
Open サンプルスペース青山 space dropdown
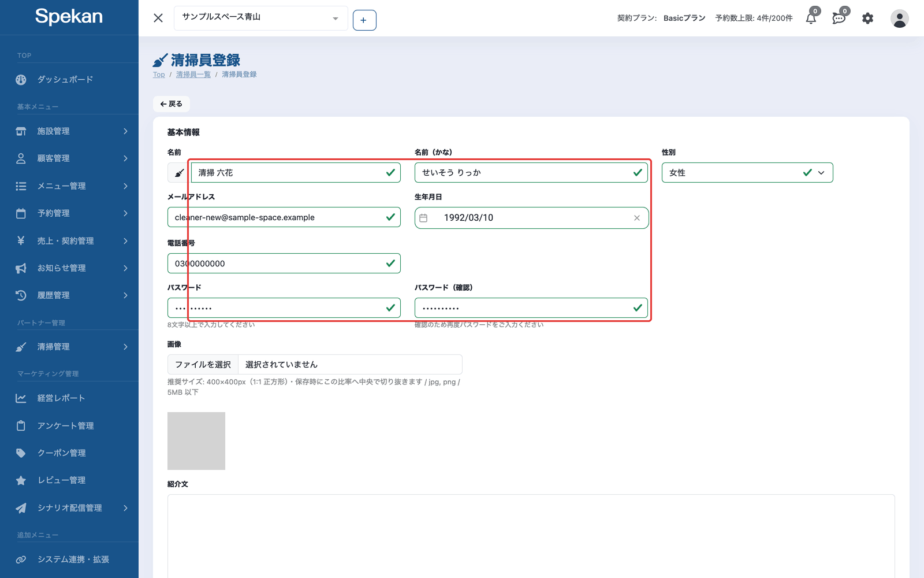tap(261, 18)
